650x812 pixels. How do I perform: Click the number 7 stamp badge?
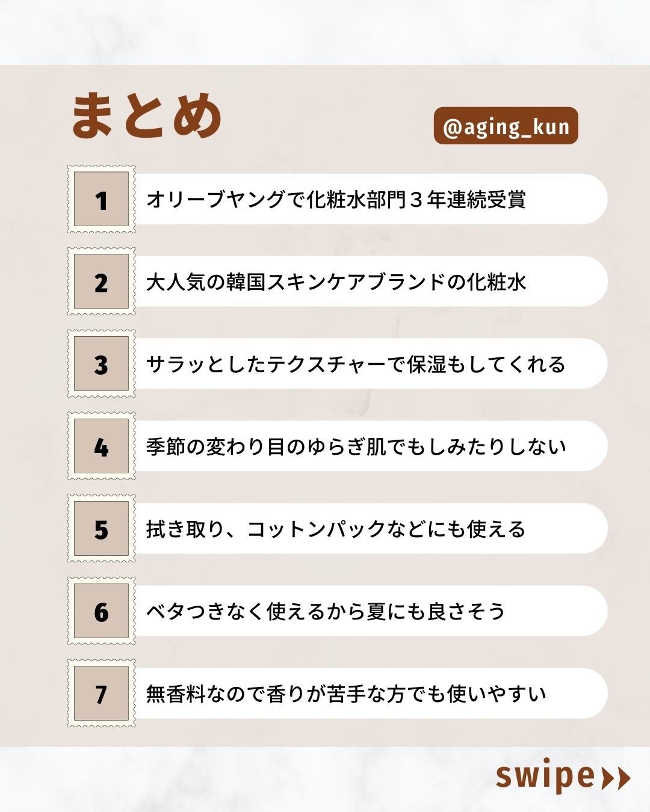point(101,694)
